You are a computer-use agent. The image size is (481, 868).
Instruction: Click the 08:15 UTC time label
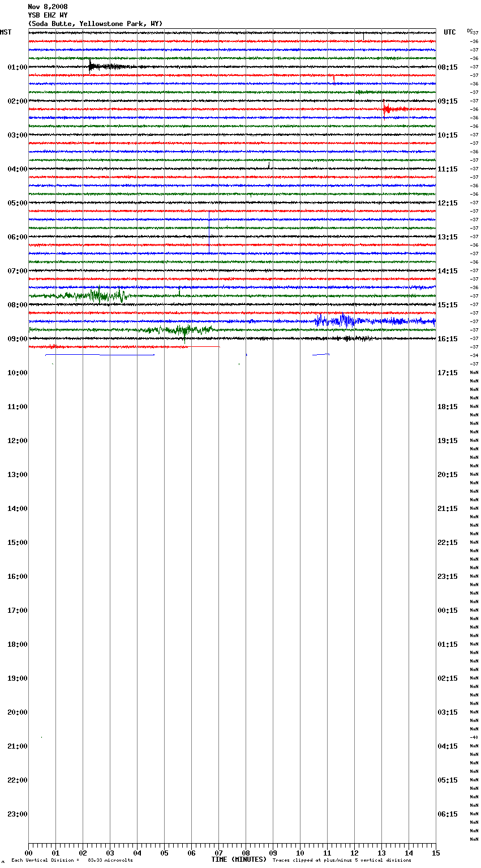pyautogui.click(x=448, y=67)
